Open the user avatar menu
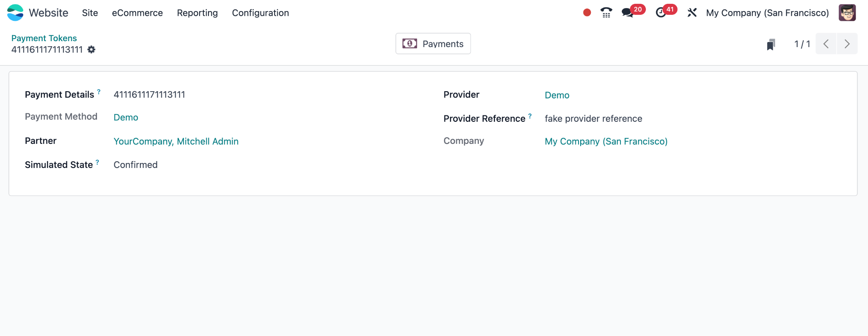 point(847,13)
